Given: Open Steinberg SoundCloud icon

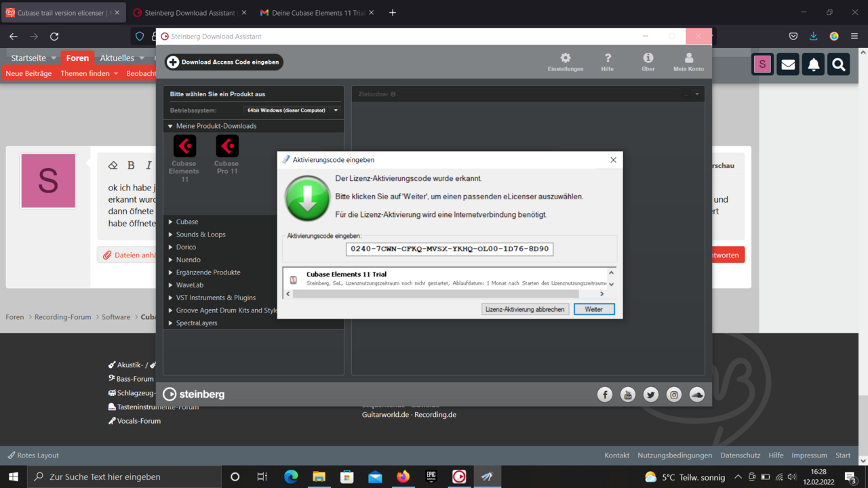Looking at the screenshot, I should (x=697, y=394).
